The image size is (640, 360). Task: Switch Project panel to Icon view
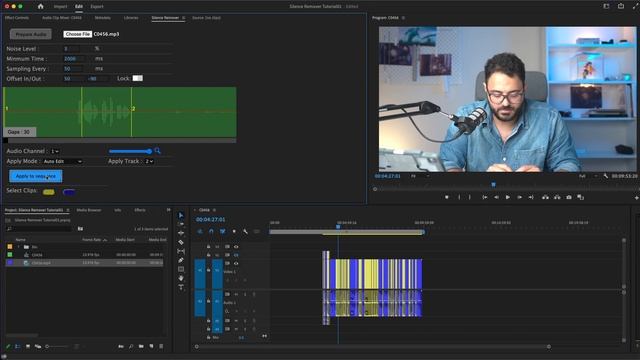28,346
